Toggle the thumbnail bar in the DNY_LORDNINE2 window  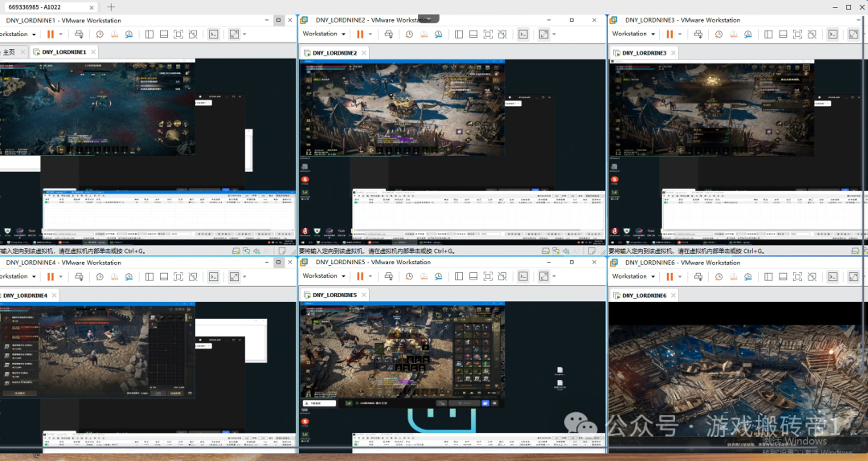pyautogui.click(x=473, y=35)
